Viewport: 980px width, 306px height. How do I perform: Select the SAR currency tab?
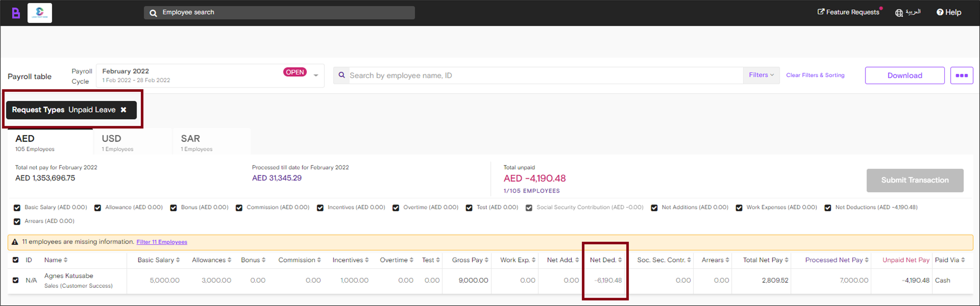coord(211,142)
